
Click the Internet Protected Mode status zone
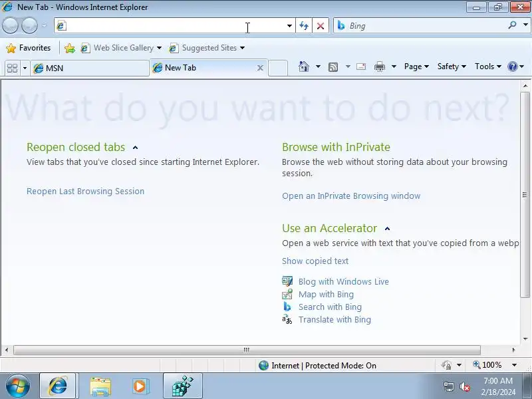tap(317, 365)
